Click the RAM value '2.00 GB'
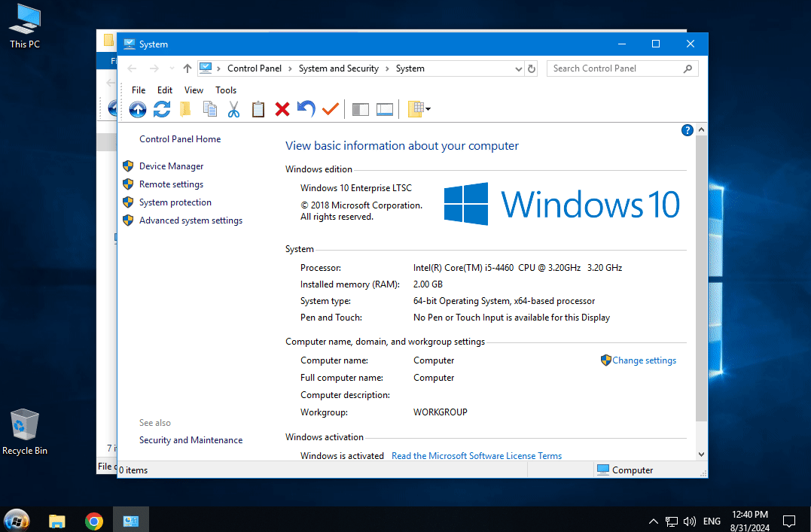 pyautogui.click(x=428, y=284)
